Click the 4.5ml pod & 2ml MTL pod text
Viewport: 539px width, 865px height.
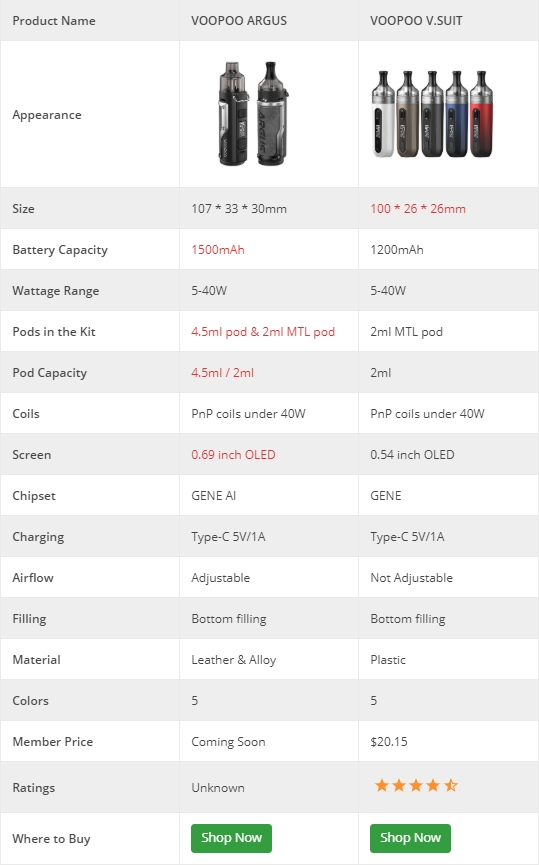[x=263, y=332]
